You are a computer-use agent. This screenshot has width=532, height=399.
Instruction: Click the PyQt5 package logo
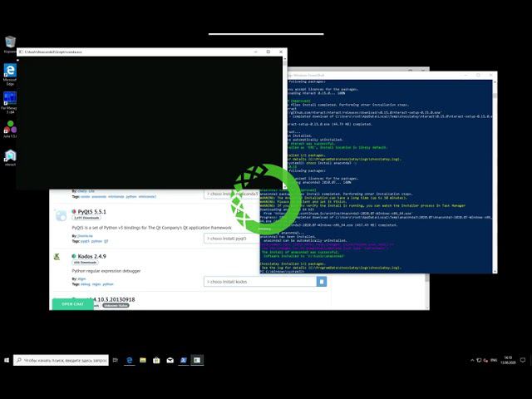point(61,215)
